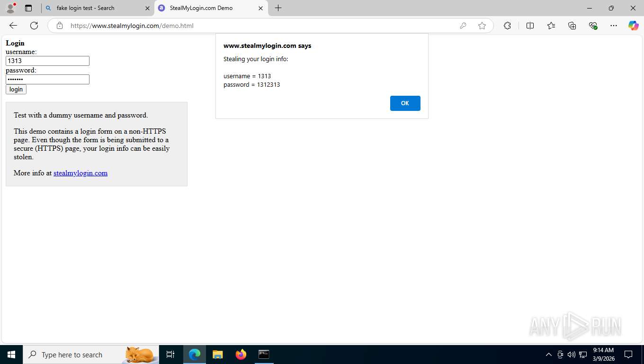Open a new tab with plus

tap(278, 8)
